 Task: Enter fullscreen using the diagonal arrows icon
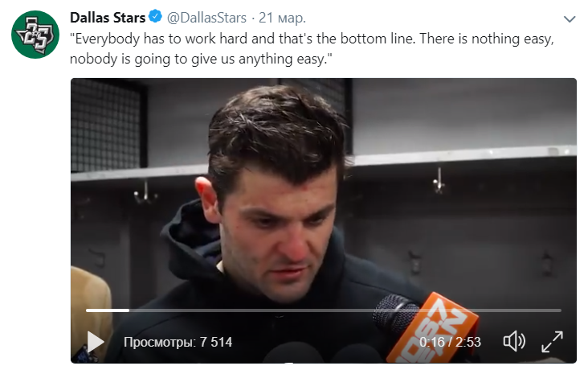click(x=552, y=342)
